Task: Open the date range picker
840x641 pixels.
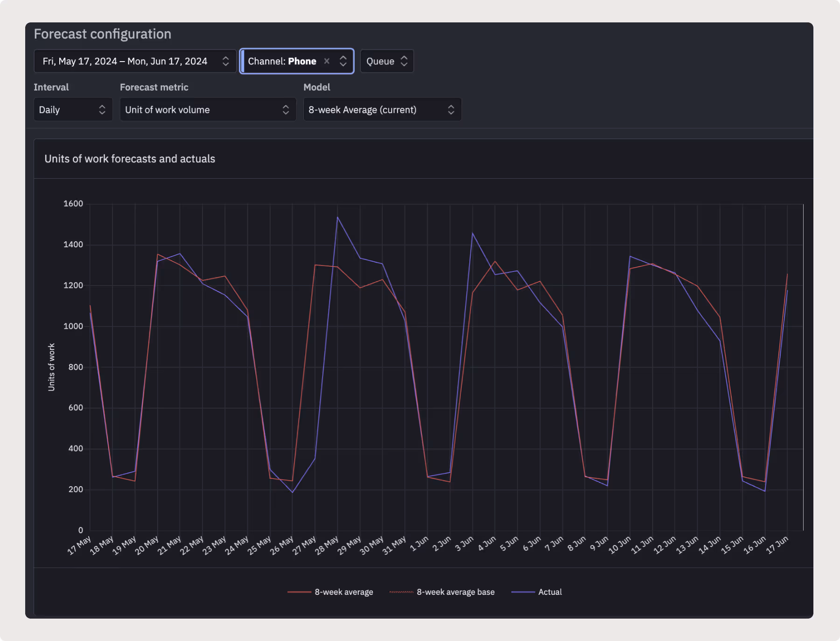Action: click(135, 61)
